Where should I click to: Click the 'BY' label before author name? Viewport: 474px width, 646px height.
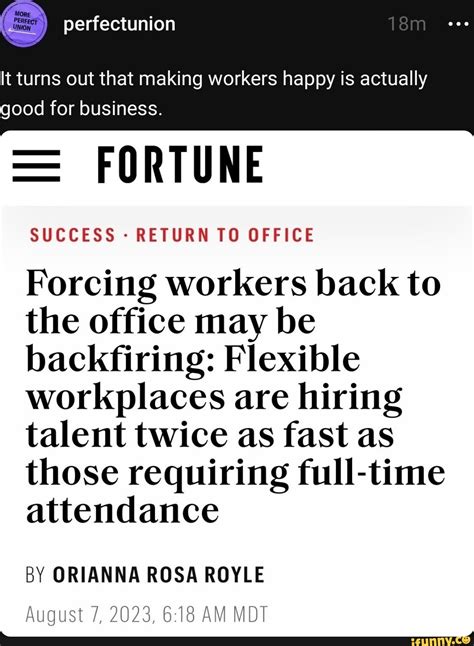(x=36, y=574)
